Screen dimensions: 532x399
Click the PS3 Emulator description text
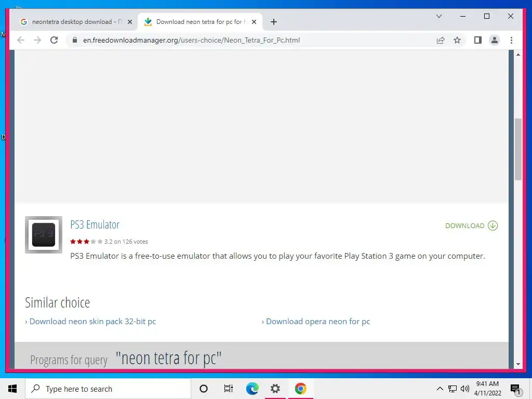277,256
